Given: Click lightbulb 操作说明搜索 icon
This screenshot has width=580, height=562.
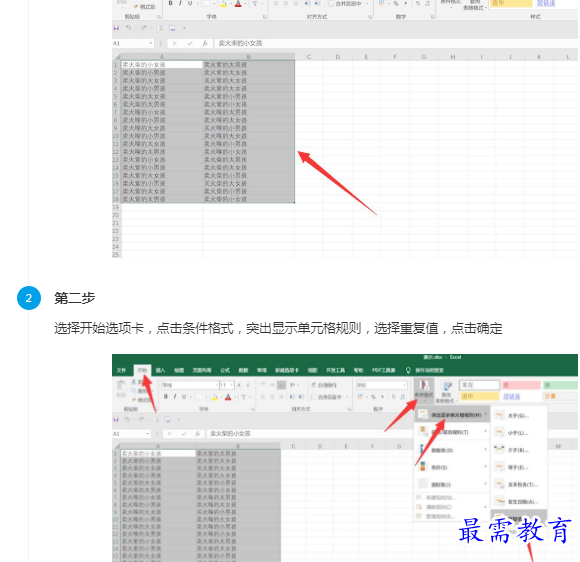Looking at the screenshot, I should click(408, 370).
